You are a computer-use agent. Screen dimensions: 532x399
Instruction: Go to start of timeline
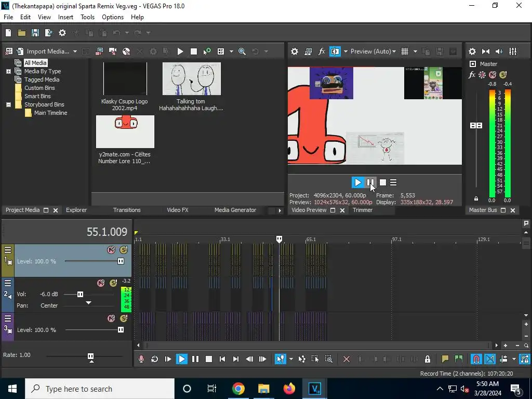[222, 359]
